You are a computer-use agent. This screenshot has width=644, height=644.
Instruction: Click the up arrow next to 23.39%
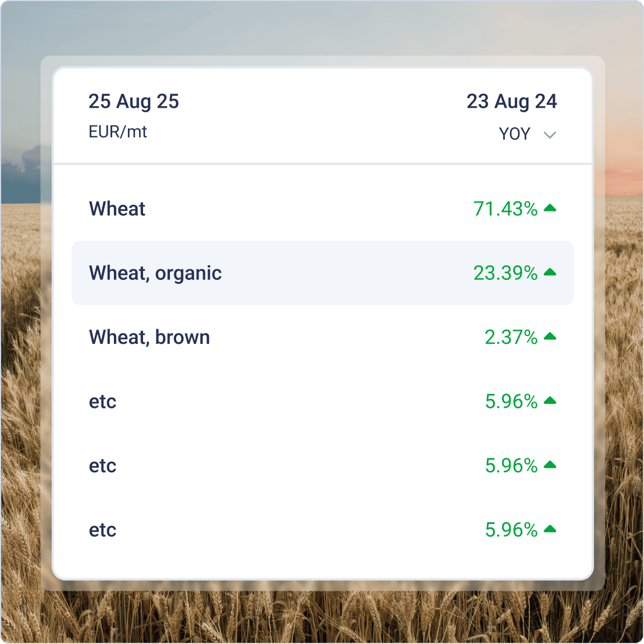550,273
